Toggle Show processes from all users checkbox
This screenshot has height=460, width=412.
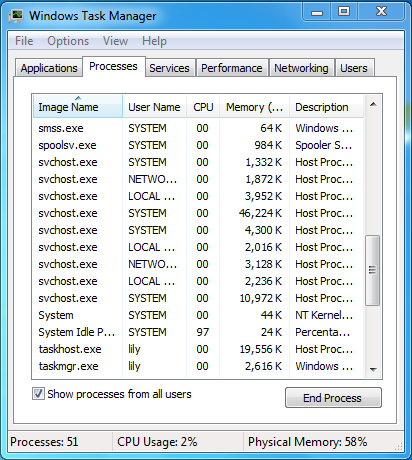point(38,394)
